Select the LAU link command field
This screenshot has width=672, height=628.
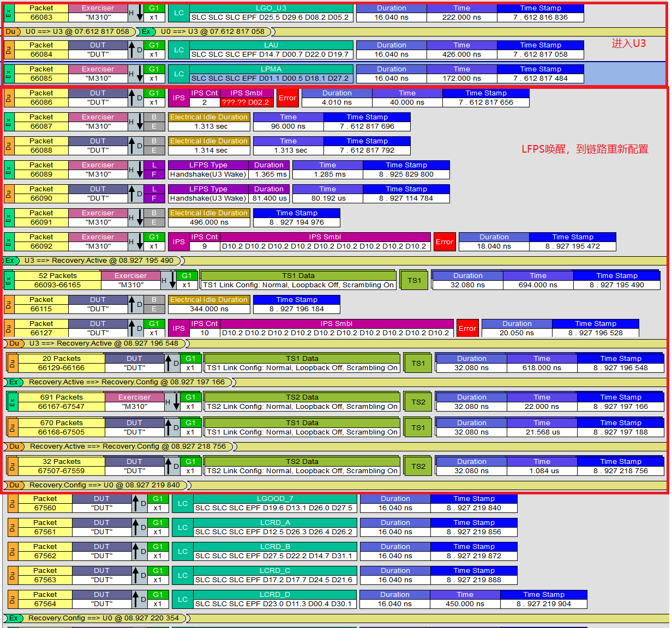pyautogui.click(x=271, y=50)
